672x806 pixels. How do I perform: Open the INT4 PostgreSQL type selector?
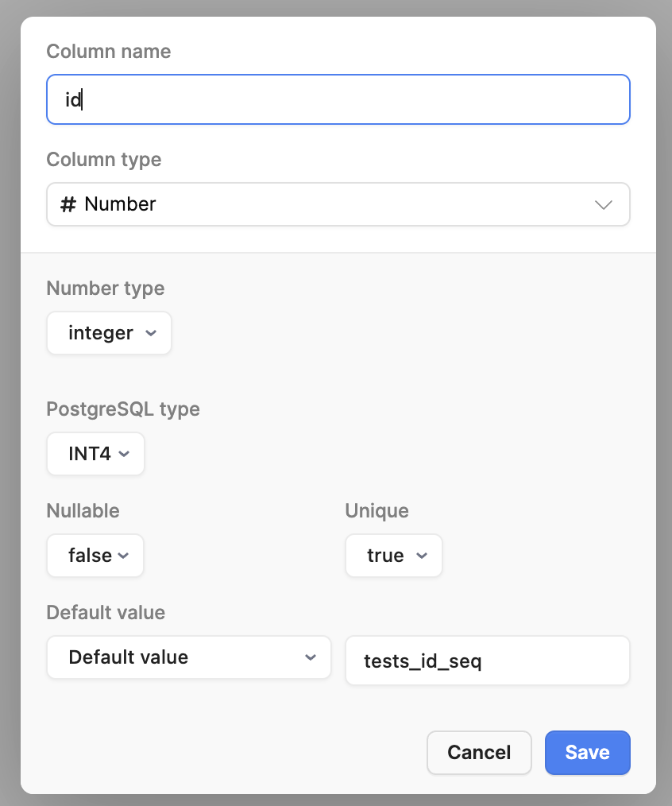point(95,454)
